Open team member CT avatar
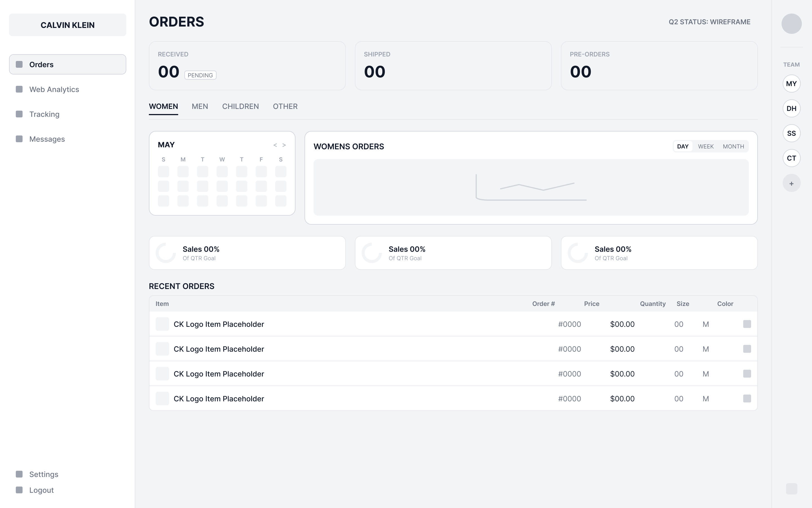Image resolution: width=812 pixels, height=508 pixels. point(791,158)
